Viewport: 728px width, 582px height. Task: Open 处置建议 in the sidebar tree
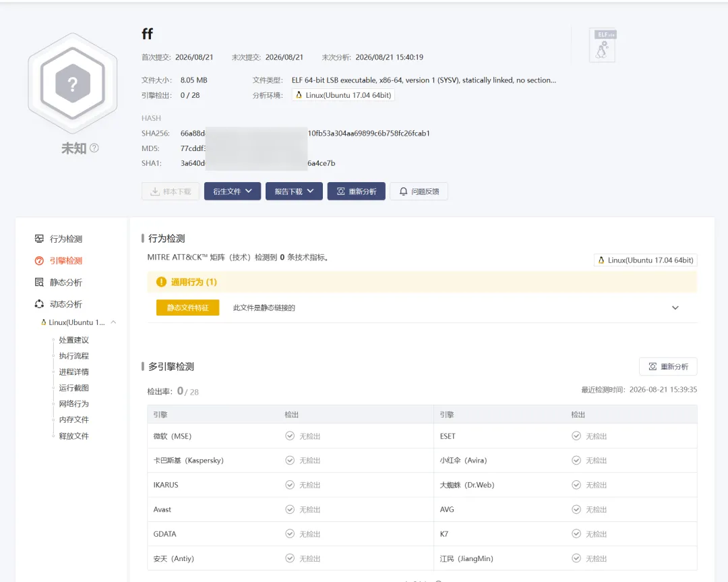(x=74, y=340)
